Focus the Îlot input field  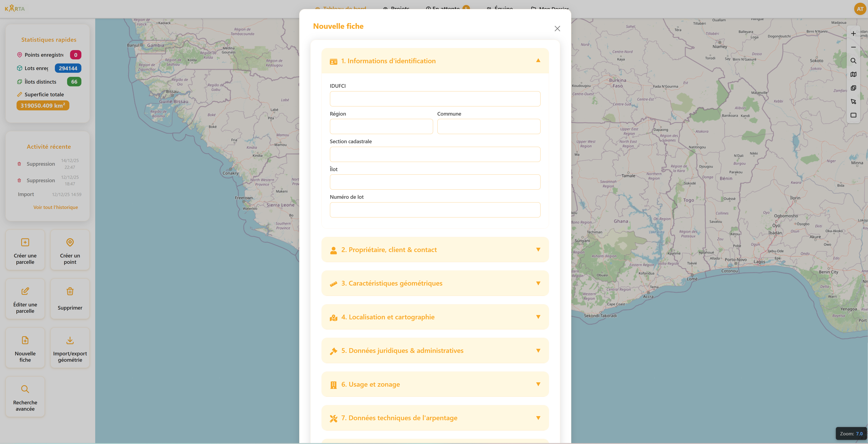435,182
